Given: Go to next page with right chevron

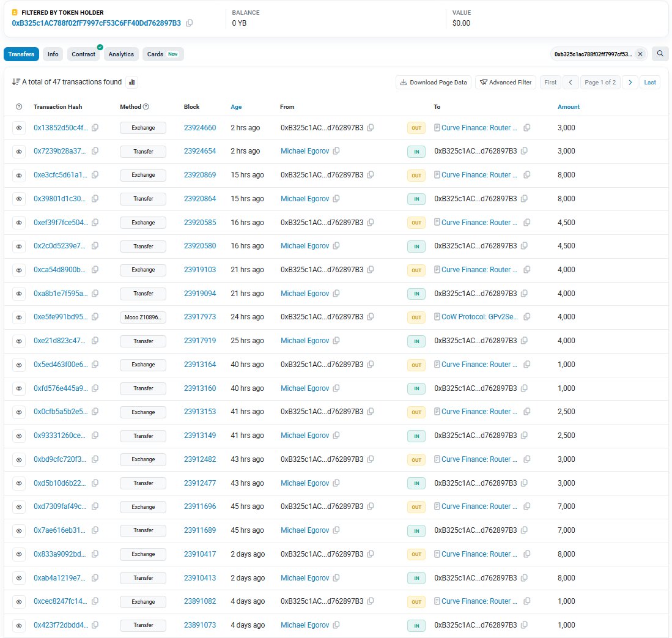Looking at the screenshot, I should point(630,83).
